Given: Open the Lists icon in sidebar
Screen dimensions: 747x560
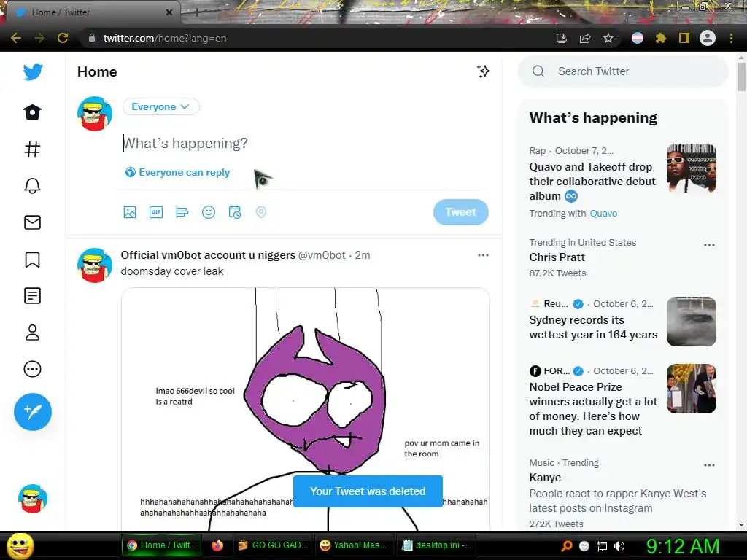Looking at the screenshot, I should click(32, 296).
